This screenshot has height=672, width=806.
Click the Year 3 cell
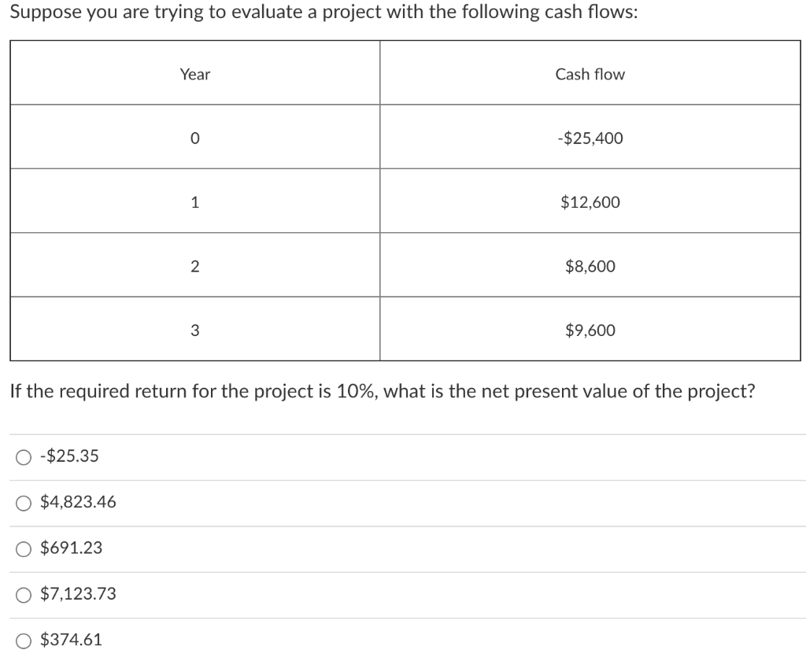tap(194, 330)
